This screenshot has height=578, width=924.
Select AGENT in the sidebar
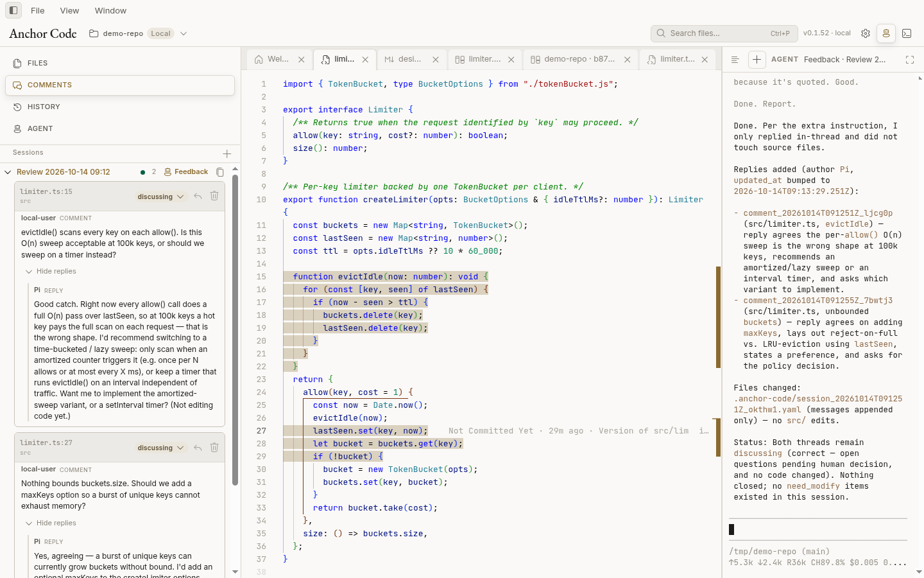pos(120,128)
